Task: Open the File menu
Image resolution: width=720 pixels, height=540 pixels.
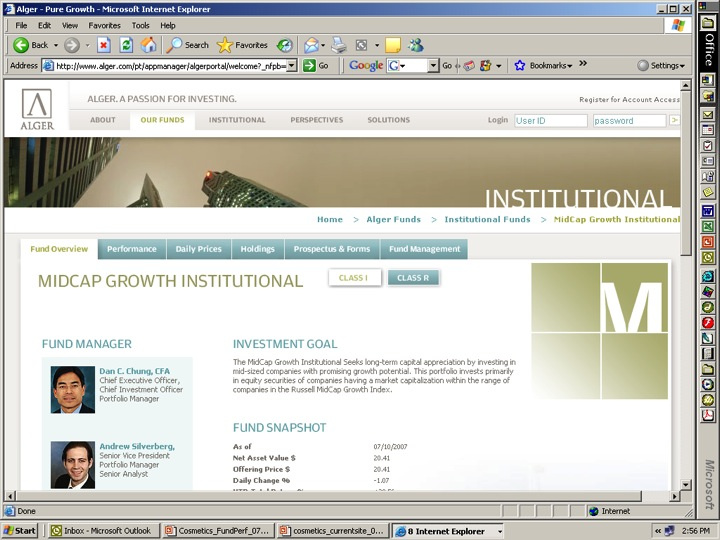Action: tap(21, 25)
